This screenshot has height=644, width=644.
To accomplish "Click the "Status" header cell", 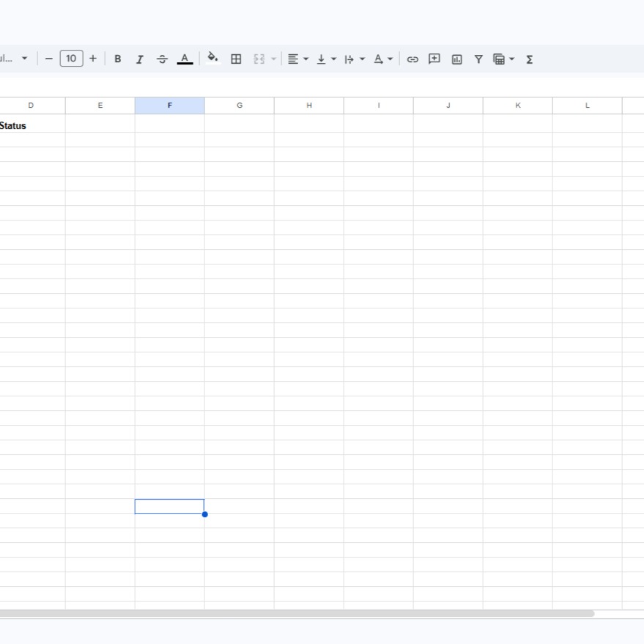I will 32,123.
